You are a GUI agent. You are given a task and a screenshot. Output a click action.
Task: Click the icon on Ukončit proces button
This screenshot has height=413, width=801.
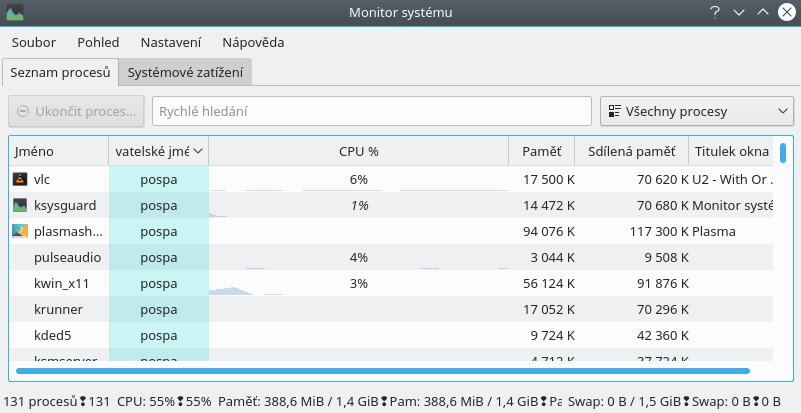24,111
